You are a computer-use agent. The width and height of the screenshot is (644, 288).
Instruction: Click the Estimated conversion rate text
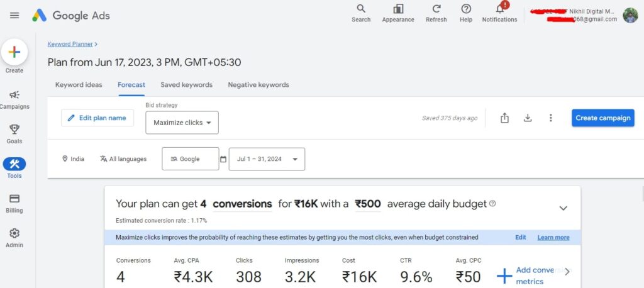(x=162, y=221)
